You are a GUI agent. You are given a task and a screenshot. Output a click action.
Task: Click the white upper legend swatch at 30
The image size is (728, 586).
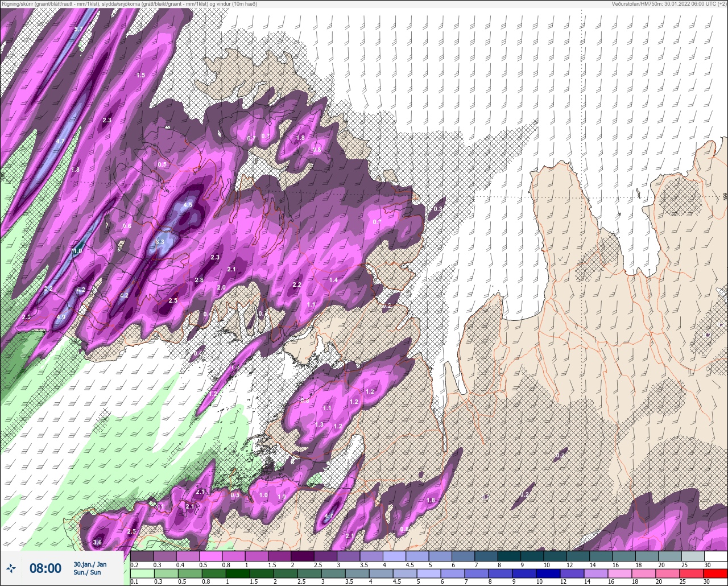(x=715, y=556)
